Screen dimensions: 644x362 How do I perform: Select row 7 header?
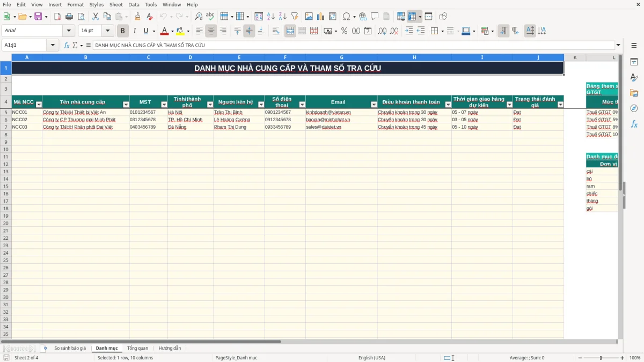tap(6, 127)
